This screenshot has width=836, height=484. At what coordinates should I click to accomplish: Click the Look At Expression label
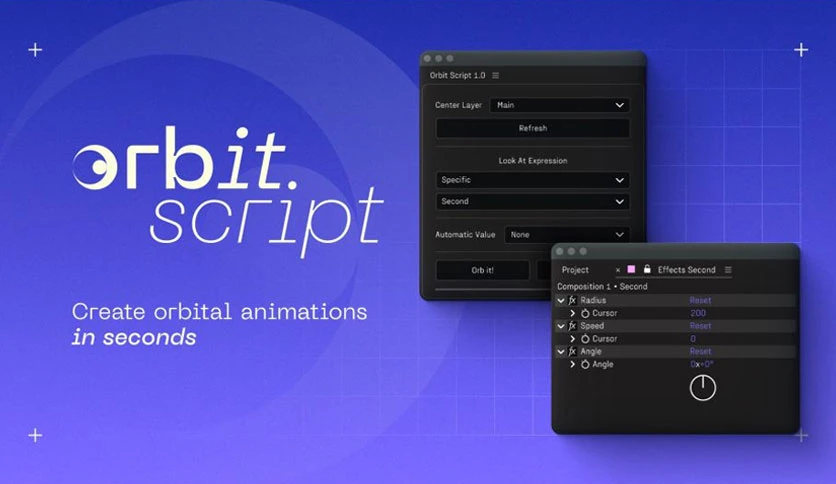(533, 160)
